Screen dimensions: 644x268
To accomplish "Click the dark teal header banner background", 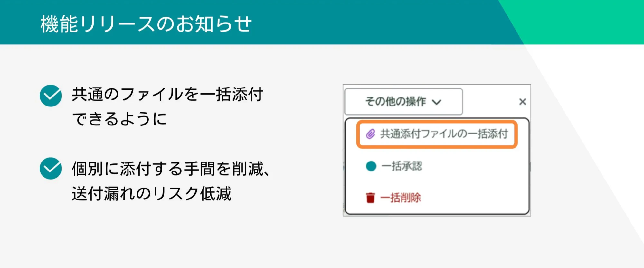I will click(x=354, y=23).
